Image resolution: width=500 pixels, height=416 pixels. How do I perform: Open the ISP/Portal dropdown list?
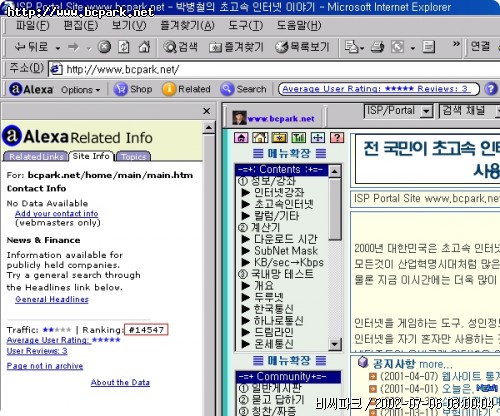click(426, 111)
